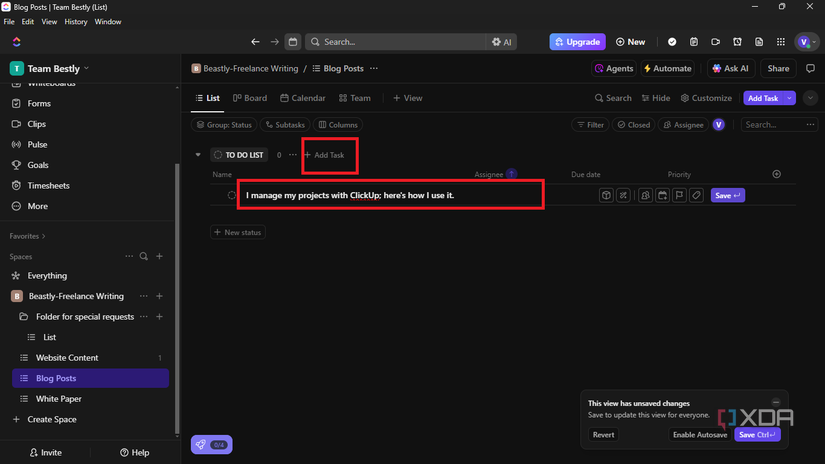Click Enable Autosave in the notification
The width and height of the screenshot is (825, 464).
pos(700,435)
